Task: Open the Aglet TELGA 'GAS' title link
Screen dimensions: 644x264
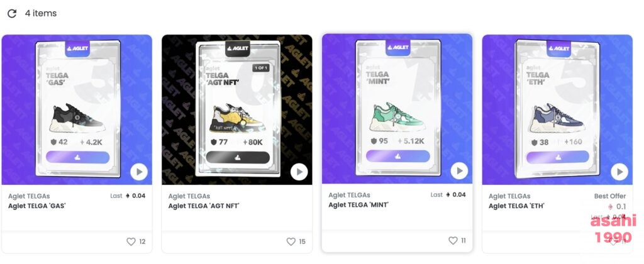Action: [x=37, y=206]
